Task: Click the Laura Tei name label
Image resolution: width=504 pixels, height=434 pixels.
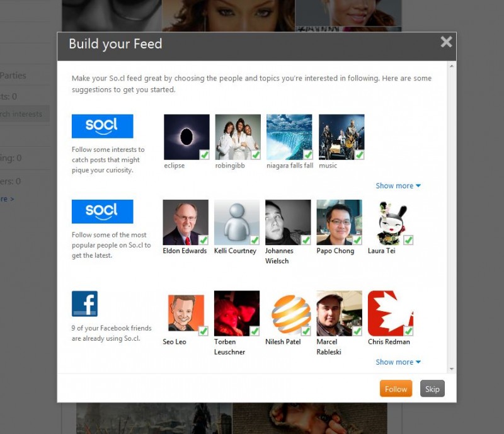Action: click(x=382, y=251)
